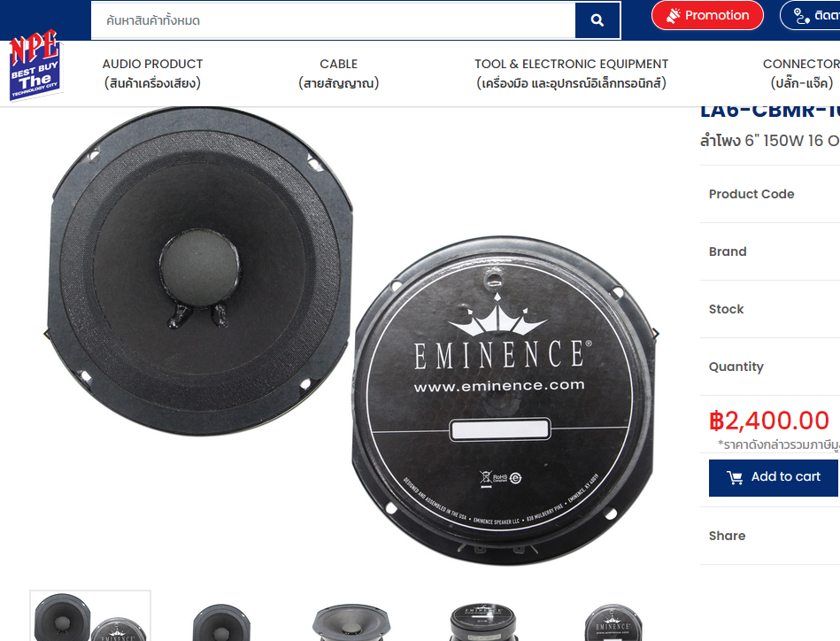Image resolution: width=840 pixels, height=641 pixels.
Task: Click the shopping cart icon in Add to cart
Action: coord(735,477)
